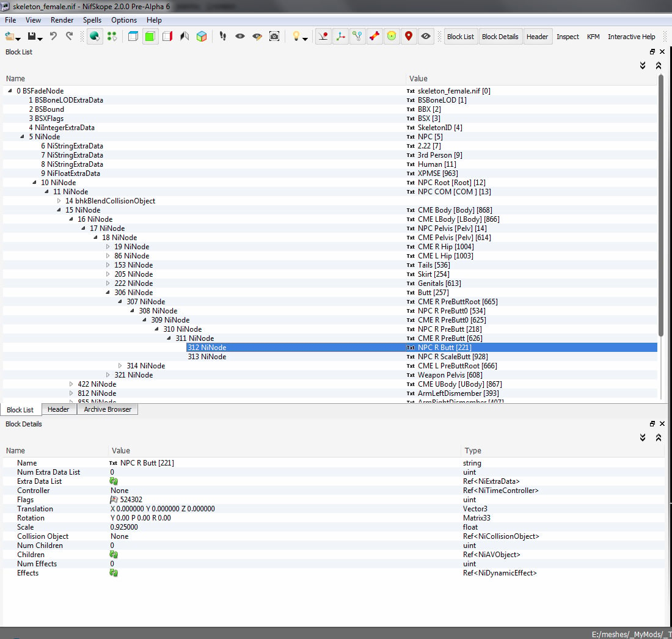The image size is (672, 639).
Task: Open Interactive Help
Action: pos(631,37)
